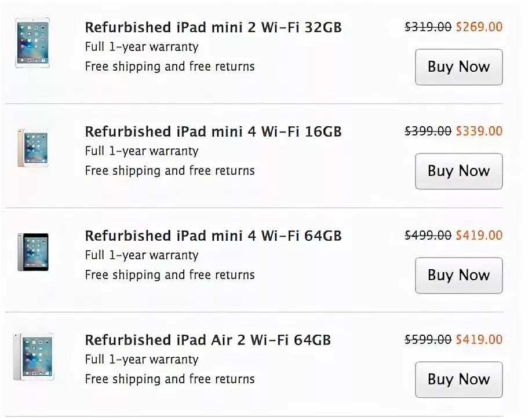Click the warranty text under iPad mini 2
The width and height of the screenshot is (532, 418).
pyautogui.click(x=141, y=47)
